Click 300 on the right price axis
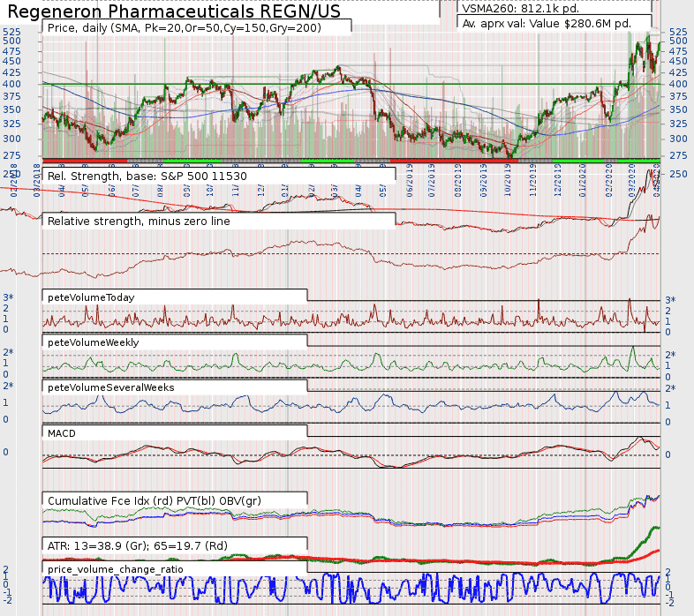The image size is (694, 616). 678,139
